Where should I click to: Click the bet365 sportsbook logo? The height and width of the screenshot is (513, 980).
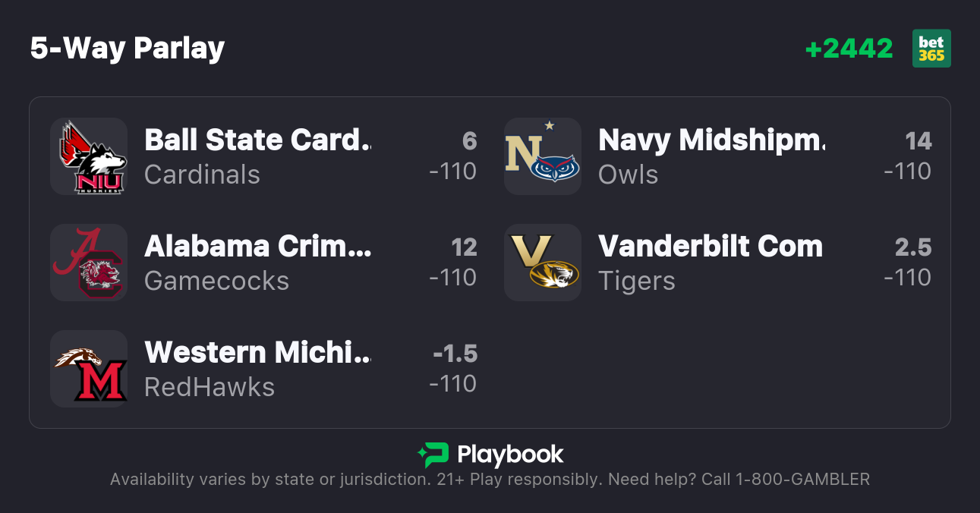point(931,49)
